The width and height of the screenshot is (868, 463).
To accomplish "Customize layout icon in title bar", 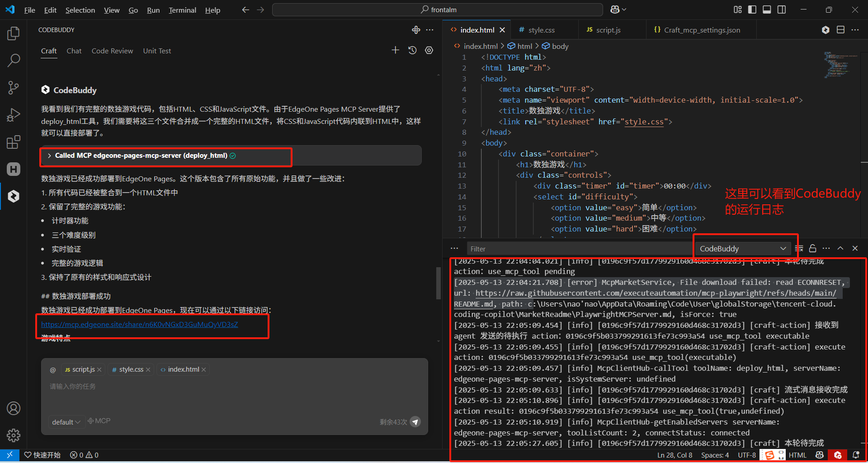I will (x=738, y=9).
